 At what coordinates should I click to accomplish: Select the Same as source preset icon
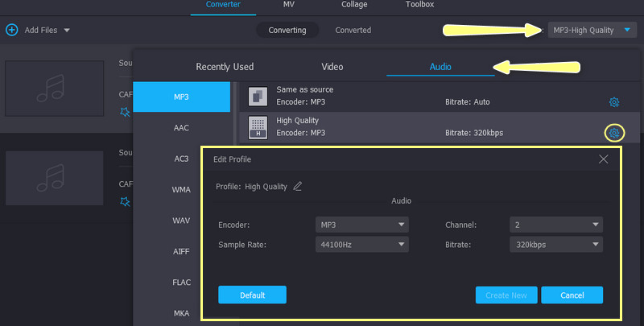click(x=258, y=96)
